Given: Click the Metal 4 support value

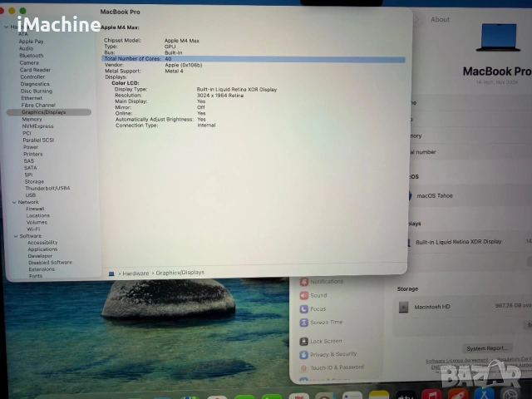Looking at the screenshot, I should click(174, 71).
